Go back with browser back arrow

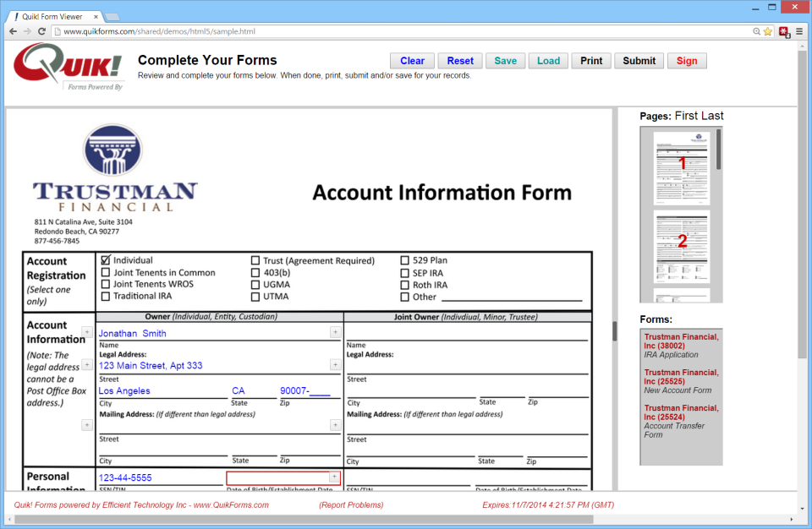[x=14, y=31]
